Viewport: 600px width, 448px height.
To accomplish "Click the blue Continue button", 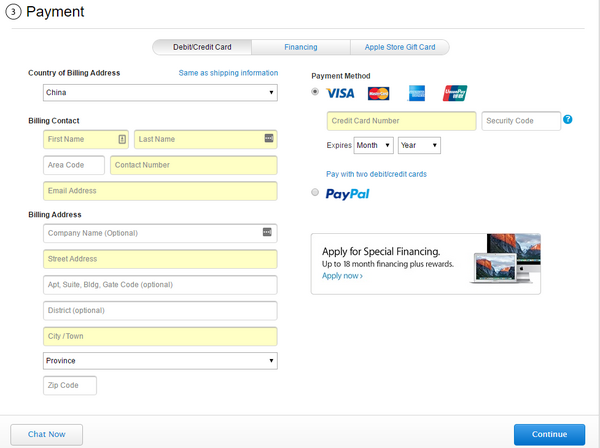I will coord(549,434).
